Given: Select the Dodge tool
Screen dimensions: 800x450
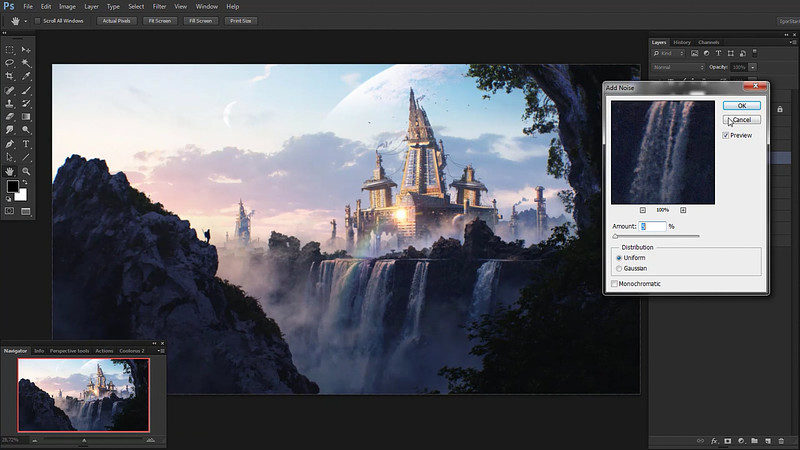Looking at the screenshot, I should [x=26, y=130].
